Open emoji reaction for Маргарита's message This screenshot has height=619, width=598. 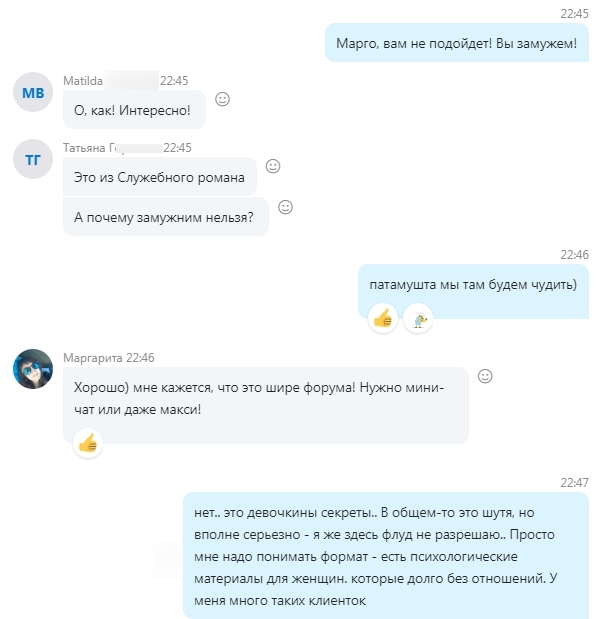(x=485, y=376)
